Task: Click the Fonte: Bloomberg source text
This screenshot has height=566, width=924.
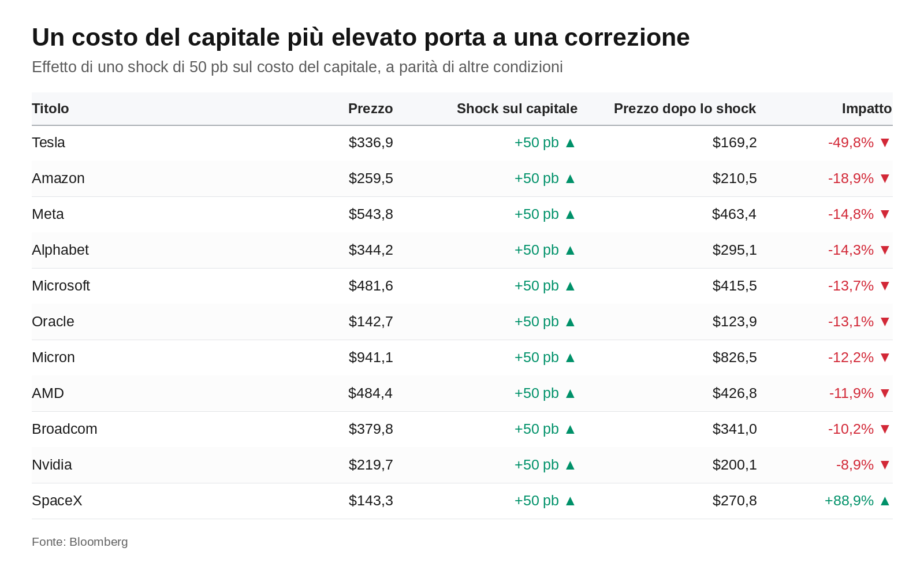Action: click(x=80, y=542)
